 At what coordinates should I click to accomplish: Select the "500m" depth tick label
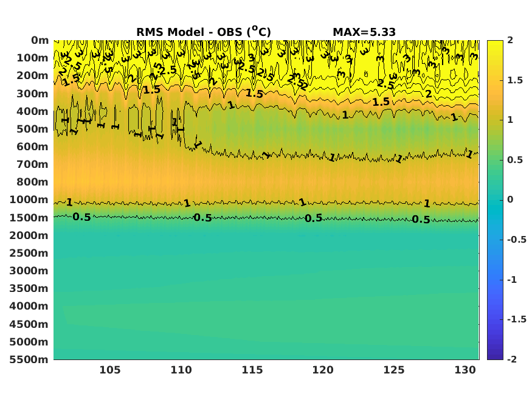(33, 129)
